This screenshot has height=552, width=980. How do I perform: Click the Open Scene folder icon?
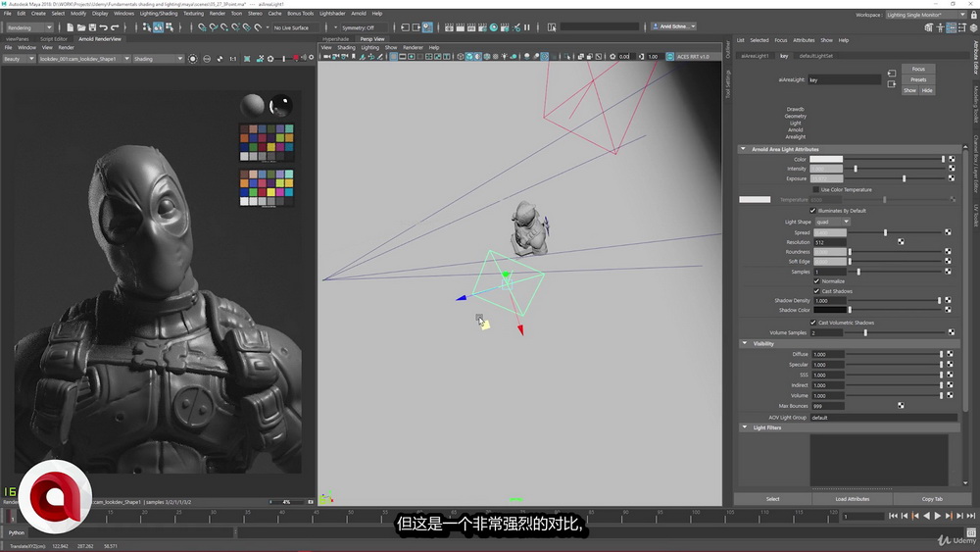[81, 27]
